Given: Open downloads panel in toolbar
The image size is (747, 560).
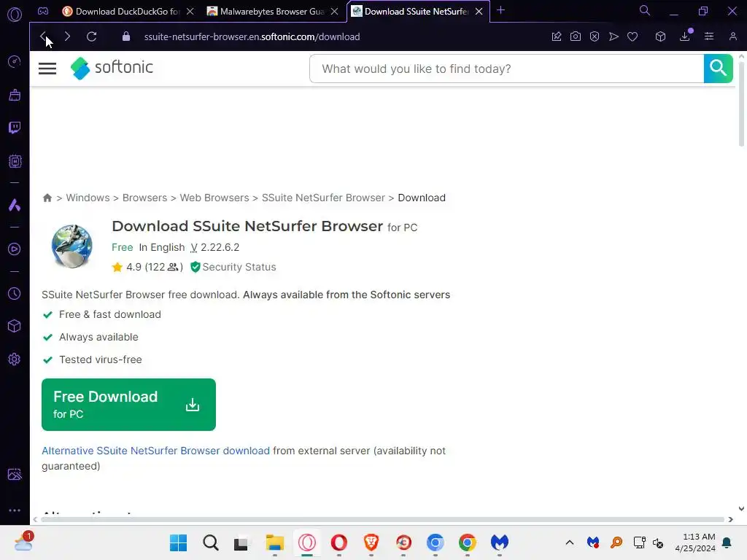Looking at the screenshot, I should click(x=685, y=36).
